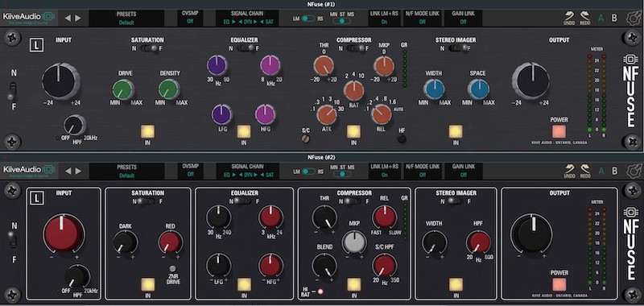Click MN/ST/MS mode switch in NFuse #2
Viewport: 644px width, 306px height.
(x=341, y=174)
